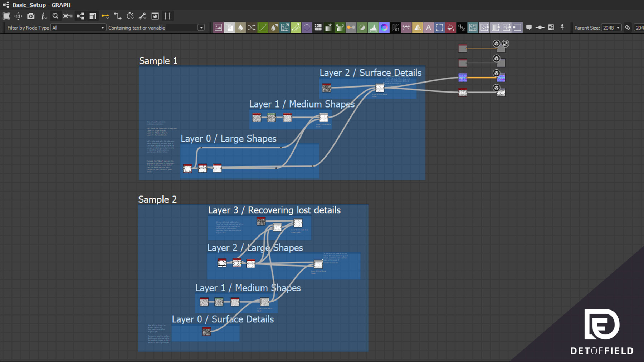Select the fit-all-nodes icon

point(6,16)
